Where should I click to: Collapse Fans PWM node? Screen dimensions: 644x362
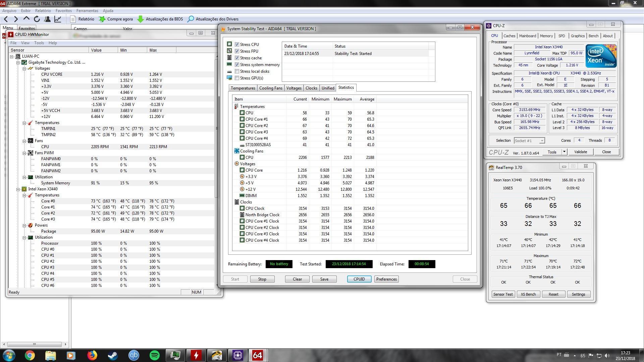click(24, 153)
